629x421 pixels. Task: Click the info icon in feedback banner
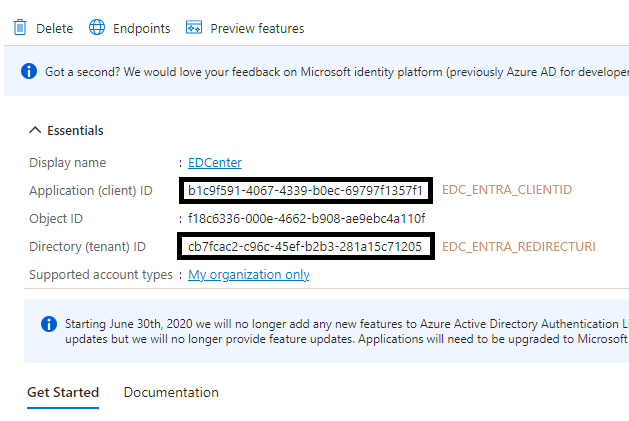pos(29,72)
